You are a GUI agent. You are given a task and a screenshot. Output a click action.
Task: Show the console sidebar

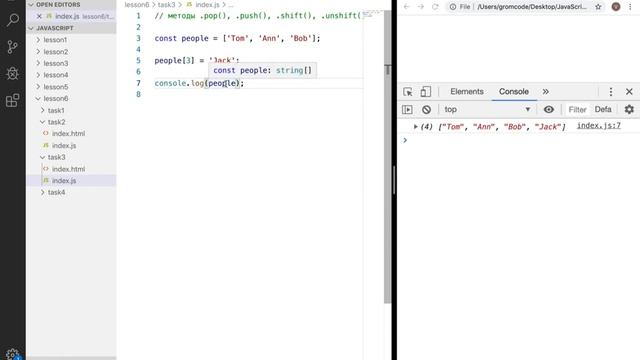pos(407,109)
